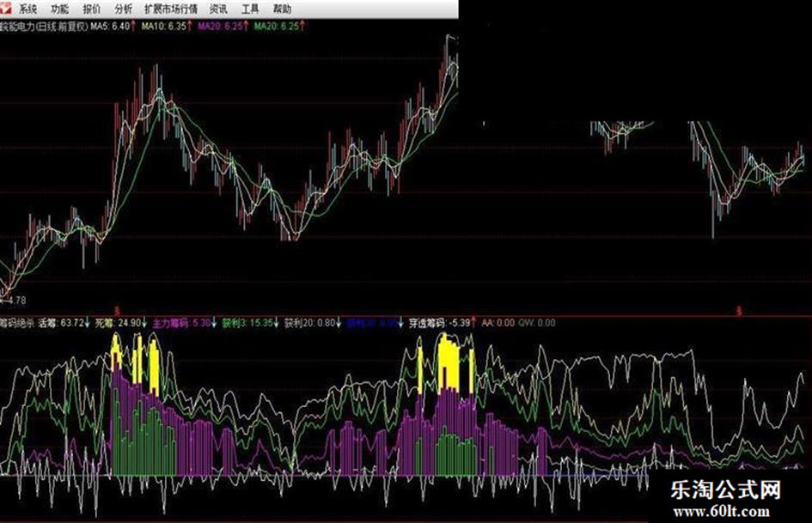Click the red app logo icon
Image resolution: width=812 pixels, height=523 pixels.
click(6, 7)
